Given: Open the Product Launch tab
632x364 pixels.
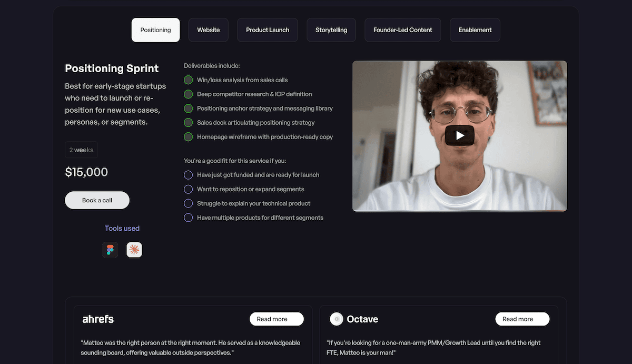Looking at the screenshot, I should tap(267, 30).
